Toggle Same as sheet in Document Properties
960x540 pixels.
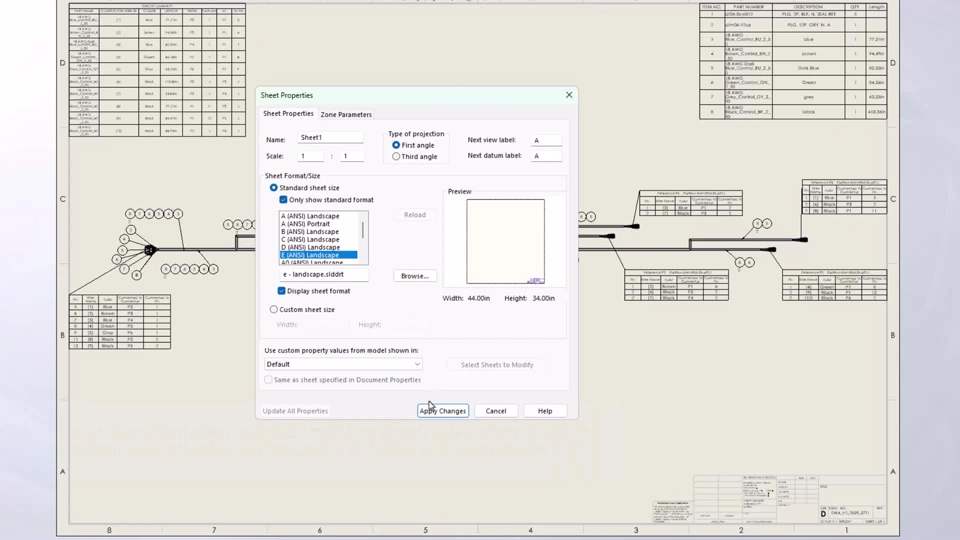click(x=268, y=380)
